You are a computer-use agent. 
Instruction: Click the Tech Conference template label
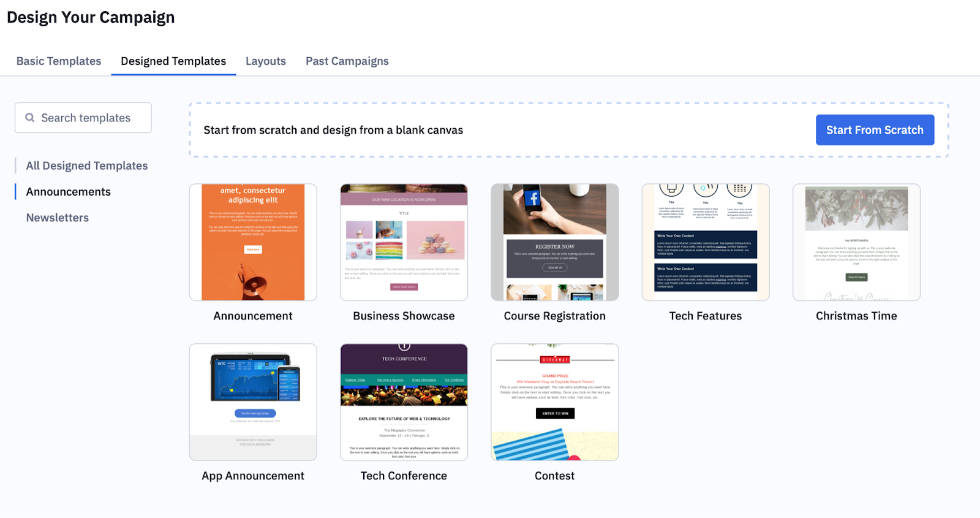(404, 476)
